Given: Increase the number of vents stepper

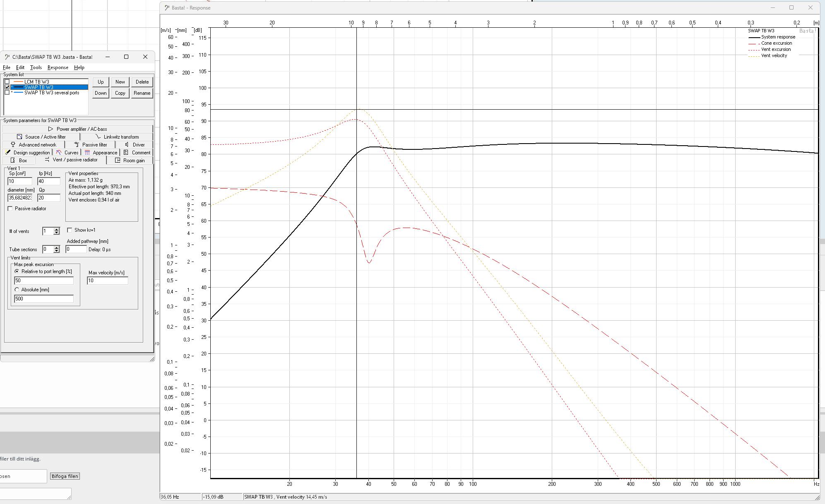Looking at the screenshot, I should [57, 229].
